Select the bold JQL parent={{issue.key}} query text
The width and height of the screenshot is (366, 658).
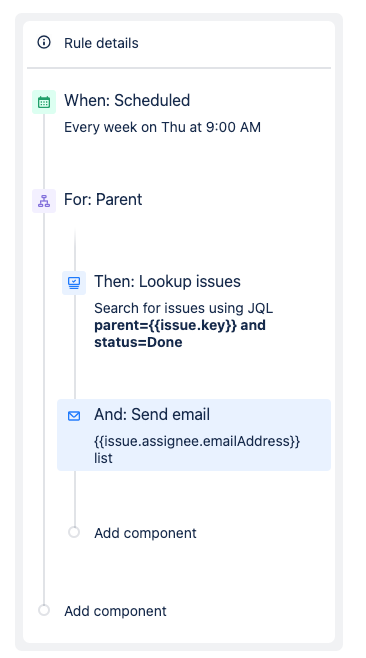pyautogui.click(x=180, y=325)
